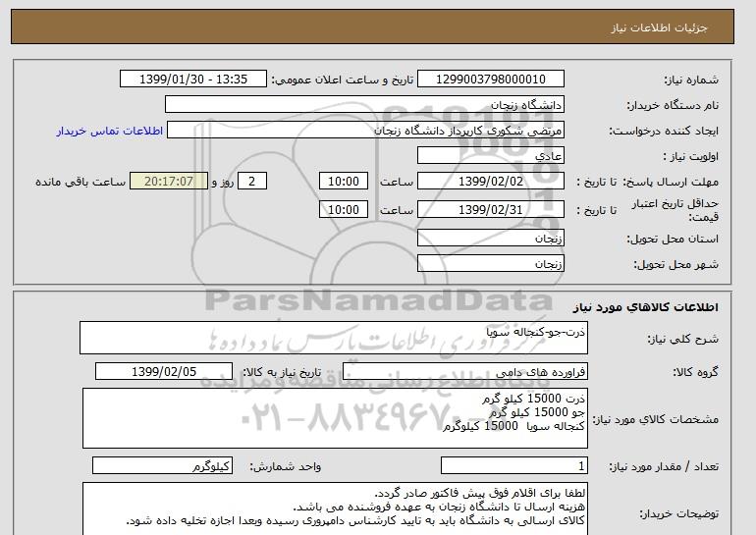
Task: Select remaining days field showing 2
Action: click(x=251, y=182)
